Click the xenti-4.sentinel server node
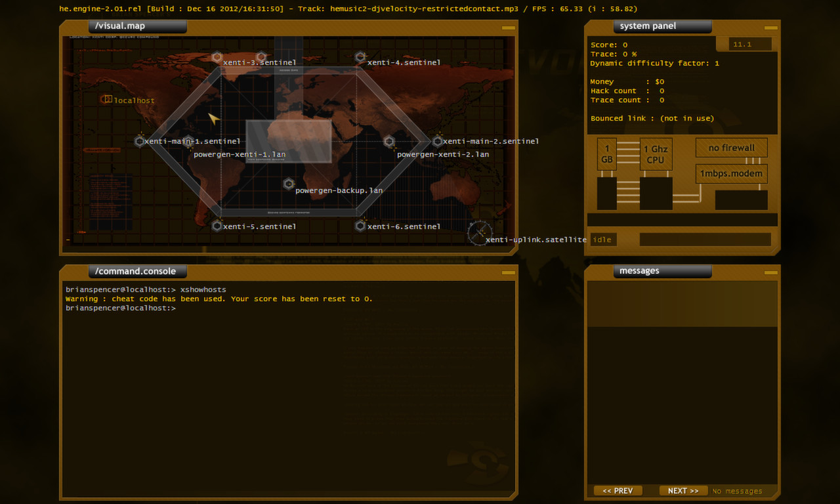Image resolution: width=840 pixels, height=504 pixels. click(x=360, y=56)
